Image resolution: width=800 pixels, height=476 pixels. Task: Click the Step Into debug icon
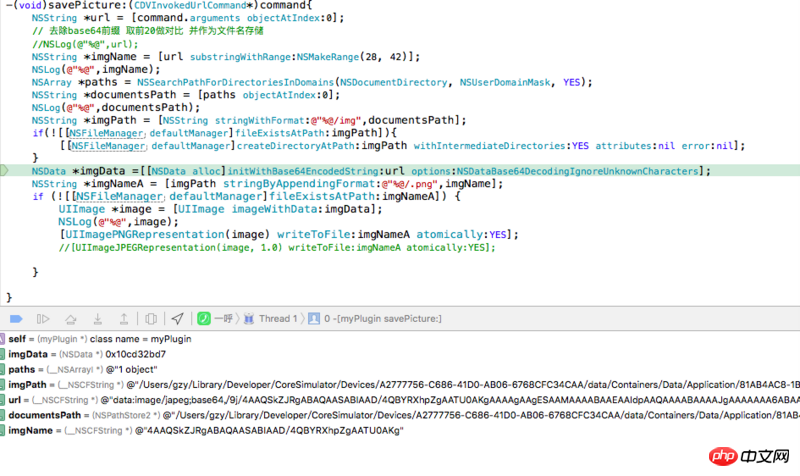[96, 318]
